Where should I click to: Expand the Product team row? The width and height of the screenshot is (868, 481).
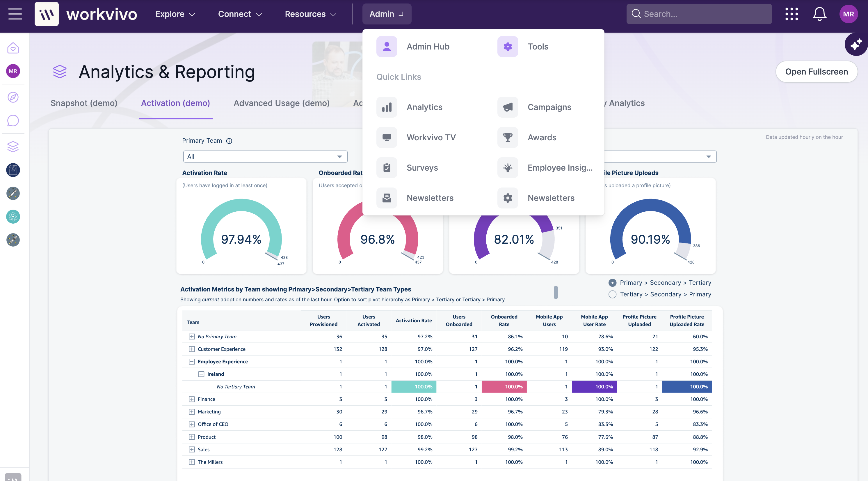pyautogui.click(x=192, y=437)
